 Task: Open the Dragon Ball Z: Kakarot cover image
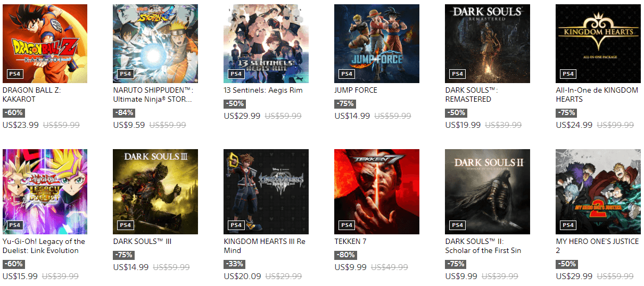(45, 44)
